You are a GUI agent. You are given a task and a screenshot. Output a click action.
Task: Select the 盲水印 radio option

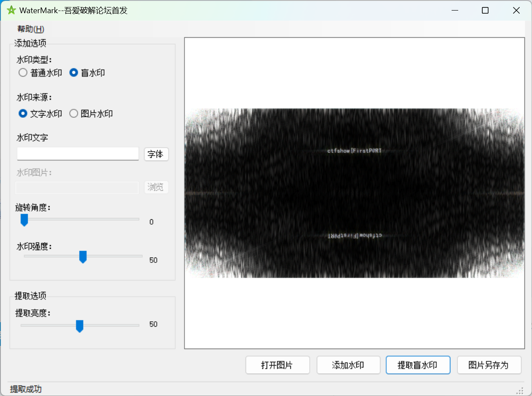click(74, 73)
